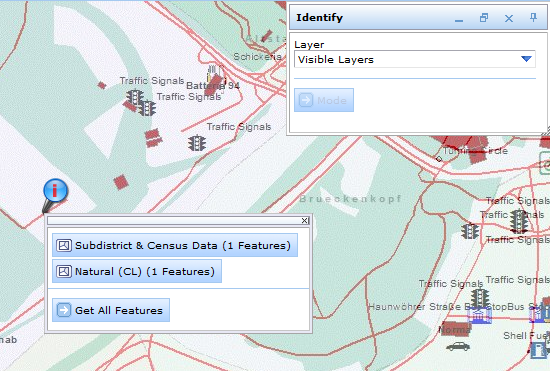This screenshot has width=550, height=371.
Task: Open Subdistrict & Census Data features
Action: pos(175,245)
